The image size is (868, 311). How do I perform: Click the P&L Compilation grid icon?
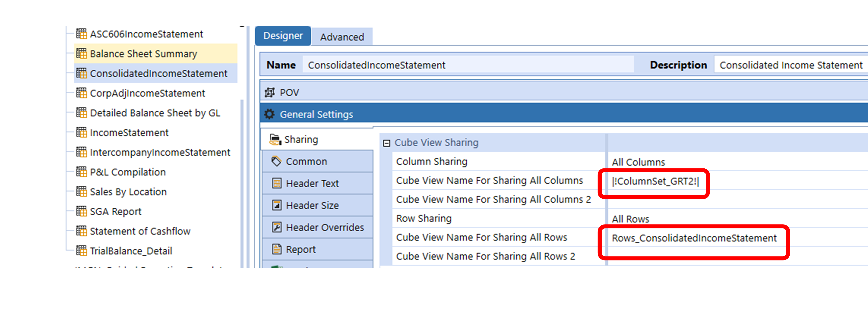[x=81, y=171]
